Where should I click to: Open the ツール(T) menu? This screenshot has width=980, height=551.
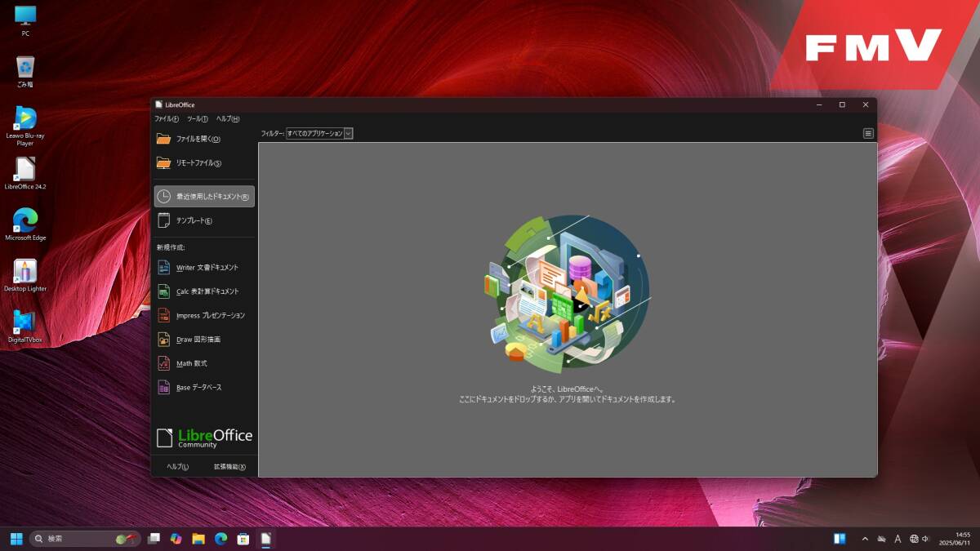point(198,119)
